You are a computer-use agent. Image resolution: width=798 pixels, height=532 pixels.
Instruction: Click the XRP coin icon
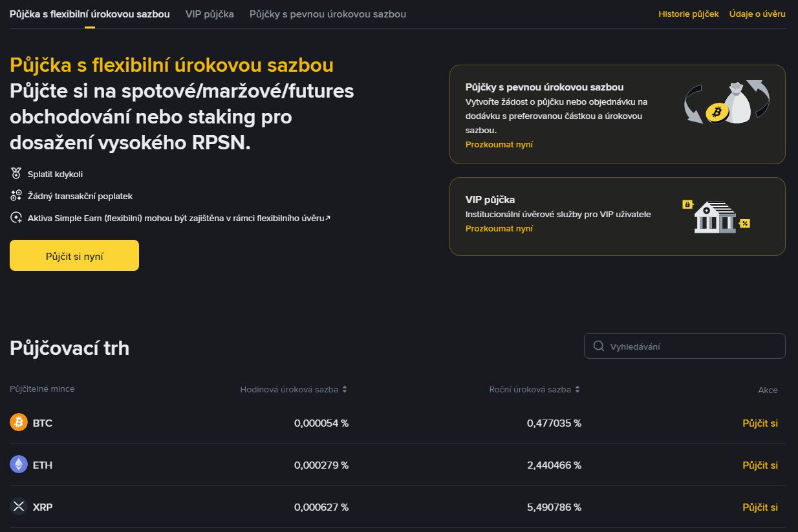19,507
